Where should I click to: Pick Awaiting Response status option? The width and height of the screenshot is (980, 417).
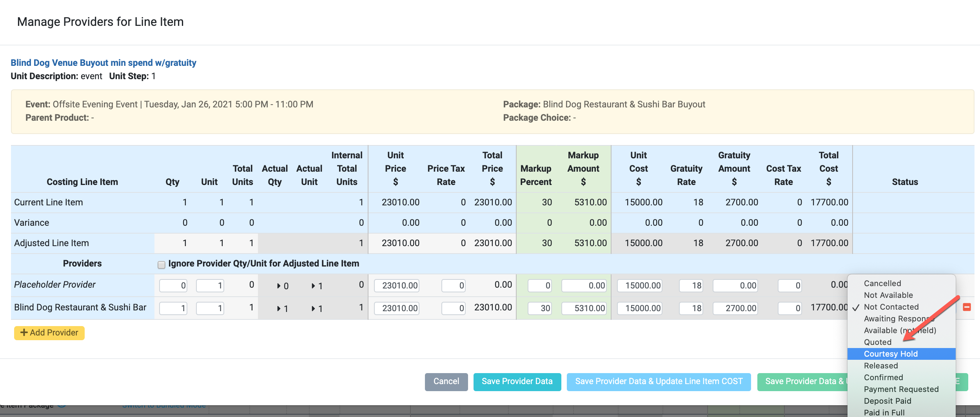901,319
